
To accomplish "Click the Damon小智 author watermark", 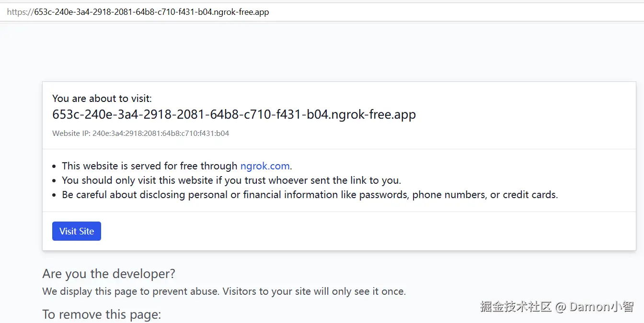I will pos(601,307).
